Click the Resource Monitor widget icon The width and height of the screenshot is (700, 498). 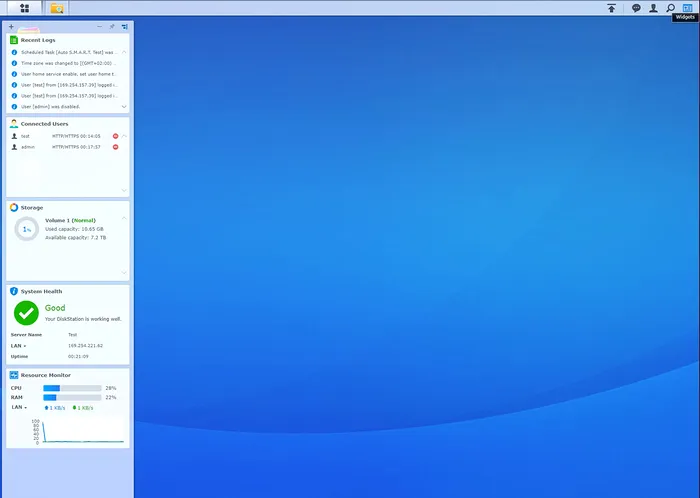pos(14,375)
